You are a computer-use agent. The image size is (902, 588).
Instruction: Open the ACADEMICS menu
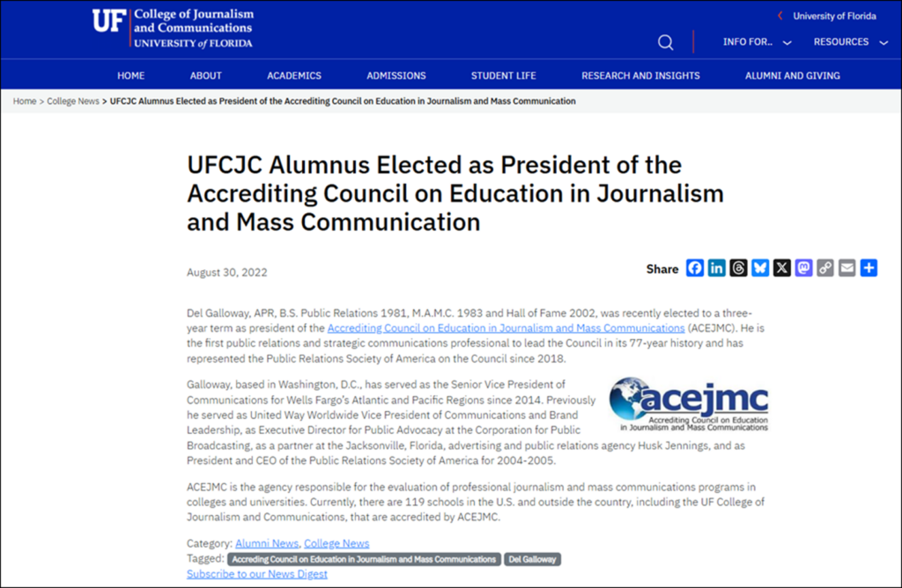tap(294, 76)
